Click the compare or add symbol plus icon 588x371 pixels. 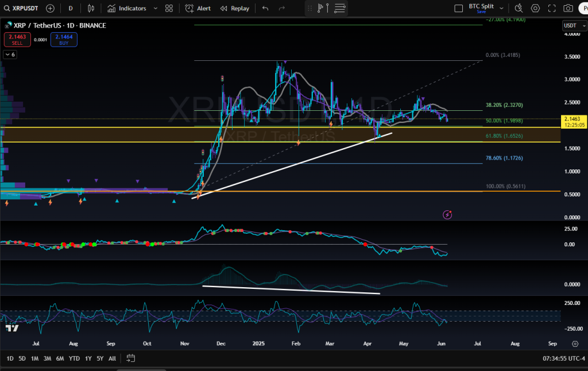(50, 8)
